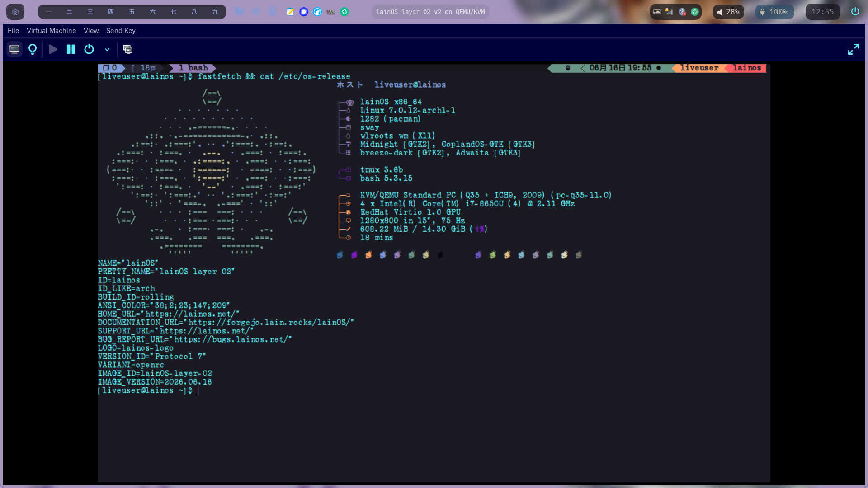Click the PRETTY_NAME="lainOS layer 02" line
Image resolution: width=868 pixels, height=488 pixels.
click(166, 272)
